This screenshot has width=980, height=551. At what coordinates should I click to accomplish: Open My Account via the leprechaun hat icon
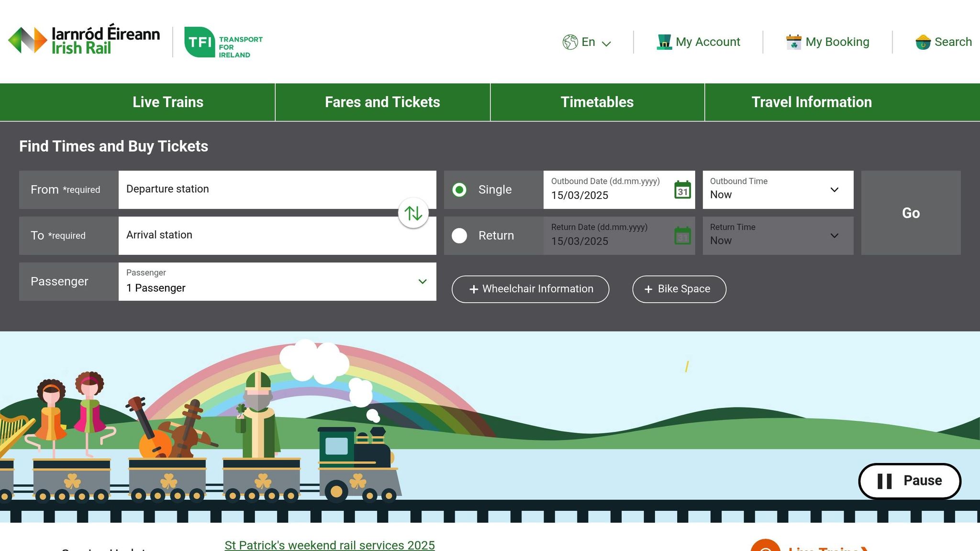664,42
